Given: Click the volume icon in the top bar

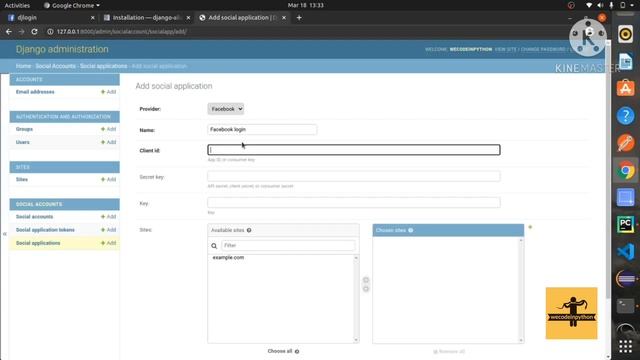Looking at the screenshot, I should point(600,5).
